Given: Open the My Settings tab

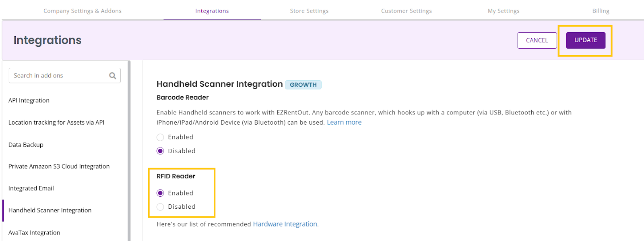Looking at the screenshot, I should (x=504, y=11).
